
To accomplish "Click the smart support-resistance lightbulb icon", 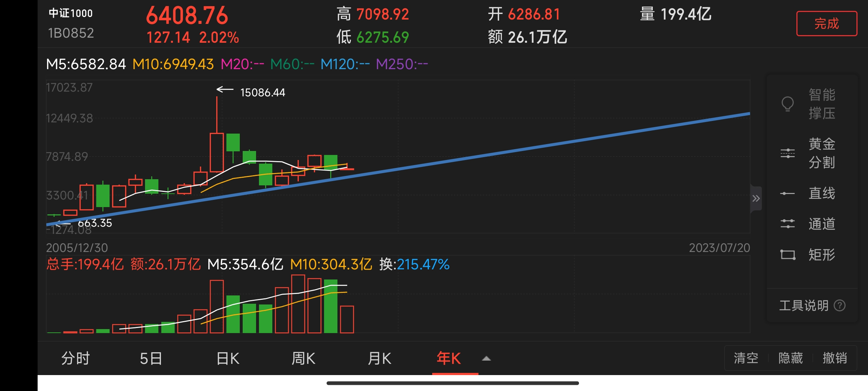I will pyautogui.click(x=787, y=104).
